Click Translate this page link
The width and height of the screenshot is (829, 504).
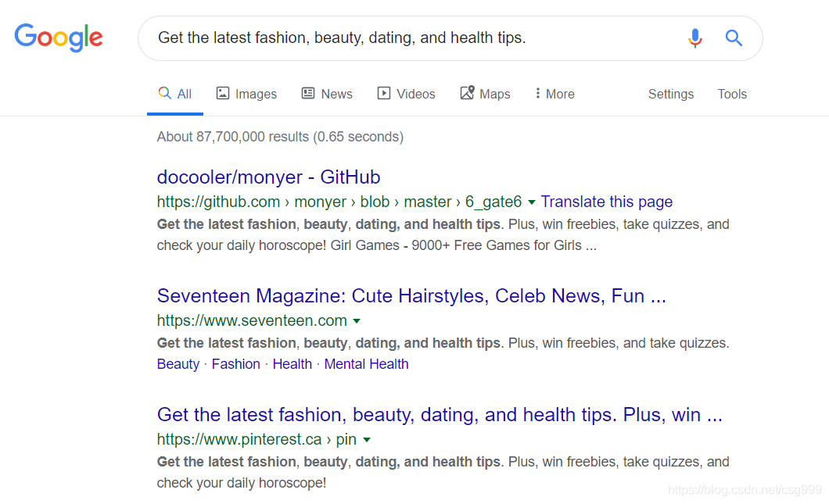click(606, 202)
